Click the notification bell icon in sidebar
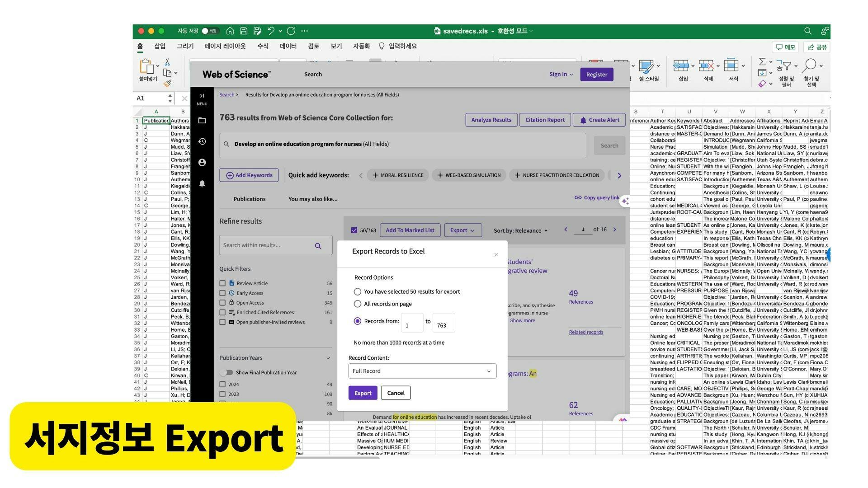This screenshot has height=488, width=868. tap(202, 183)
